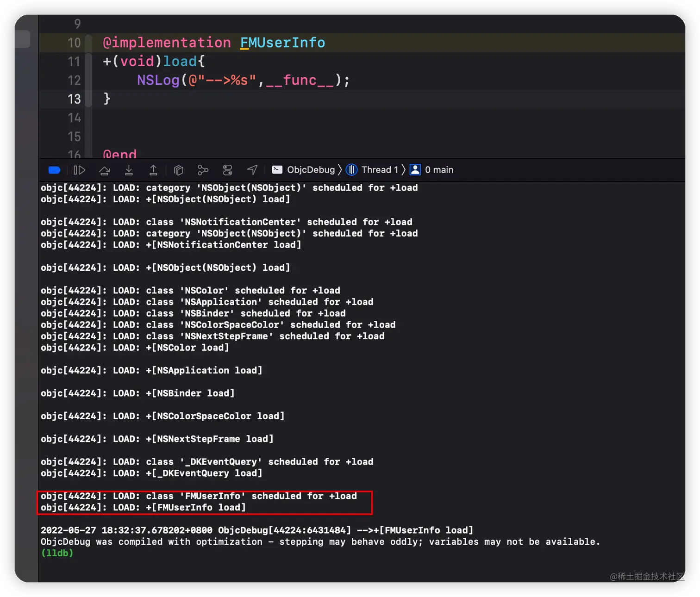This screenshot has height=597, width=700.
Task: Click the "class 'FMUserInfo' scheduled" console line
Action: pyautogui.click(x=199, y=496)
